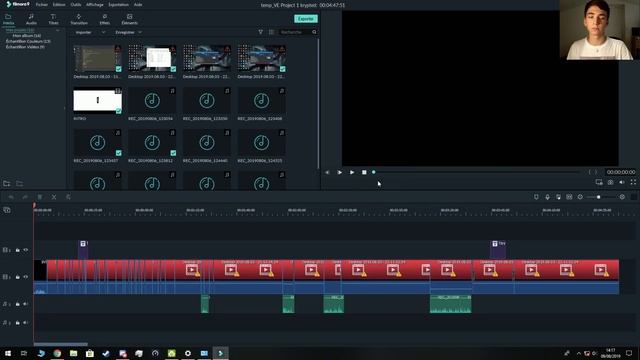This screenshot has width=640, height=360.
Task: Open the audio mixer icon
Action: [x=558, y=197]
